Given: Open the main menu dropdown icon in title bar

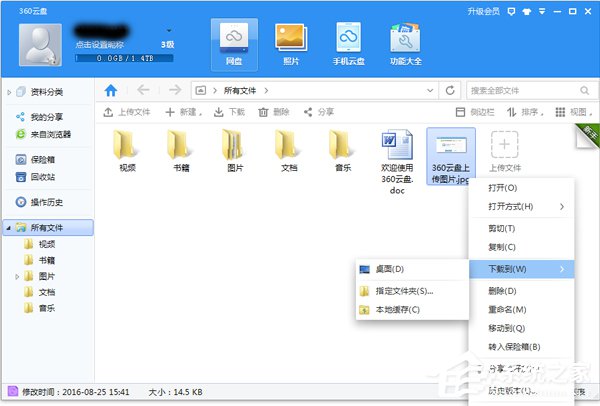Looking at the screenshot, I should click(x=542, y=11).
